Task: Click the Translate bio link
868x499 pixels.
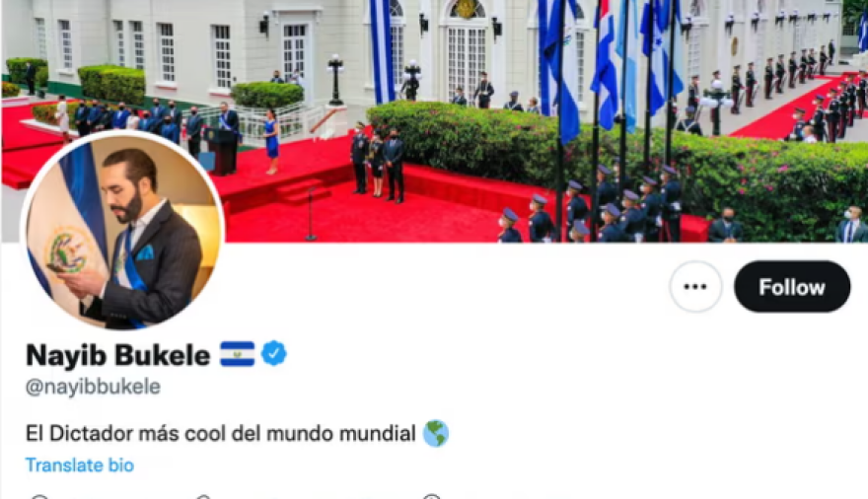Action: [80, 465]
